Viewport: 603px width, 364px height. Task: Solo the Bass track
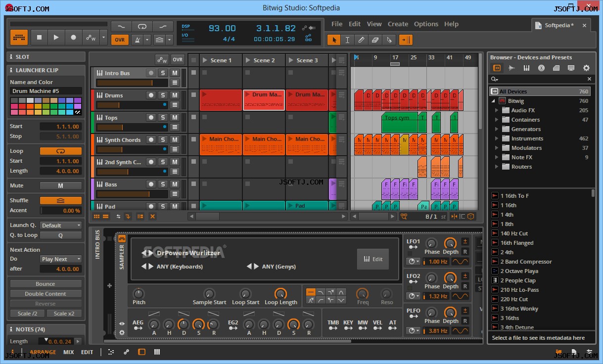click(x=163, y=184)
